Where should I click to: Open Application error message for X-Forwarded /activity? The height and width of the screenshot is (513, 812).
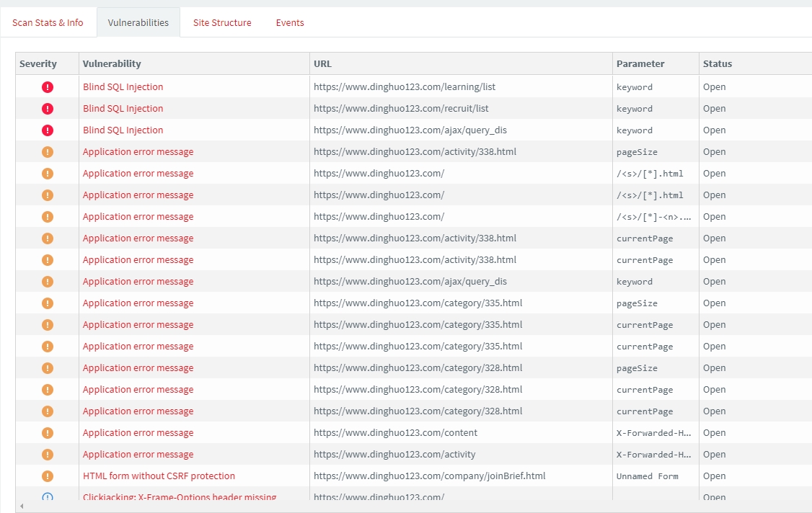[138, 455]
